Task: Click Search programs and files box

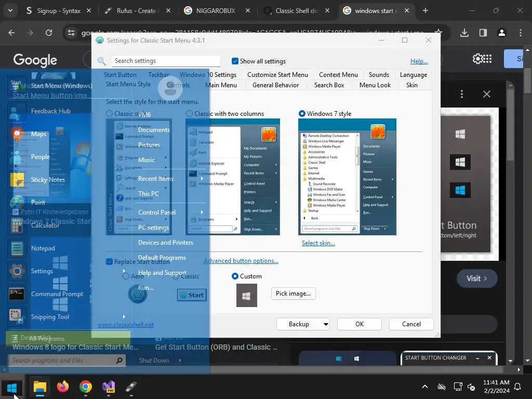Action: click(67, 361)
